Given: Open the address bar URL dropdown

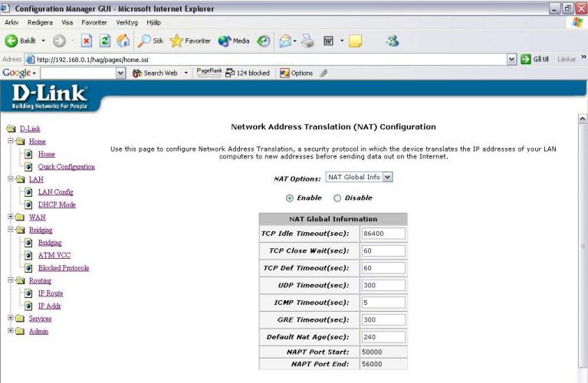Looking at the screenshot, I should point(511,59).
